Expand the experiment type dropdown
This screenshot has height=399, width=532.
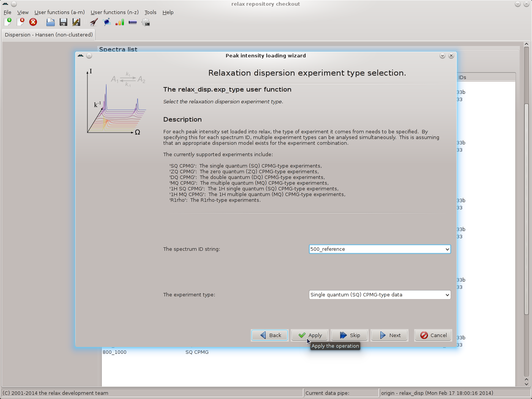tap(447, 295)
